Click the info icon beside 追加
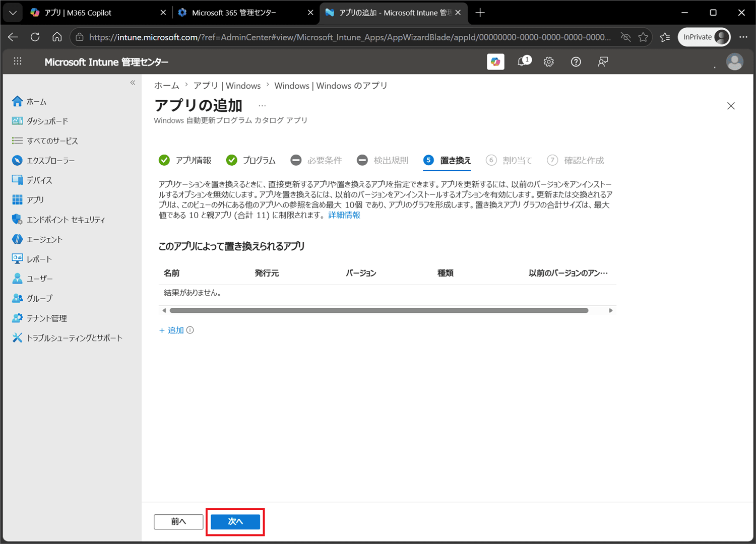 coord(190,330)
